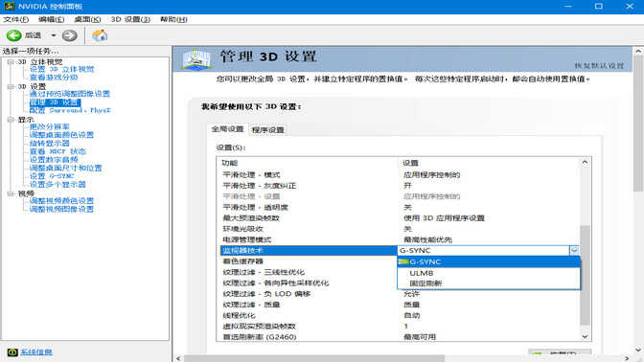Switch to the 全局设置 tab
644x362 pixels.
coord(227,129)
